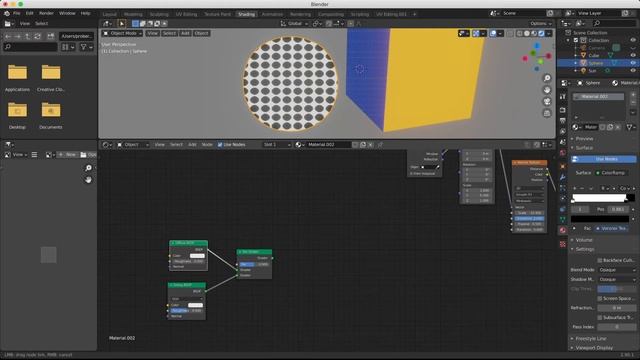Click the New button in the left image panel
The height and width of the screenshot is (360, 640).
pos(67,155)
